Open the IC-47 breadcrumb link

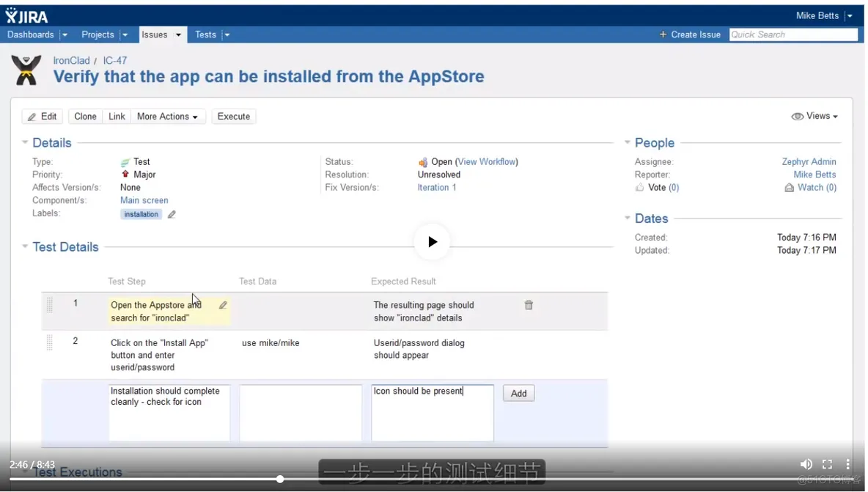[114, 61]
